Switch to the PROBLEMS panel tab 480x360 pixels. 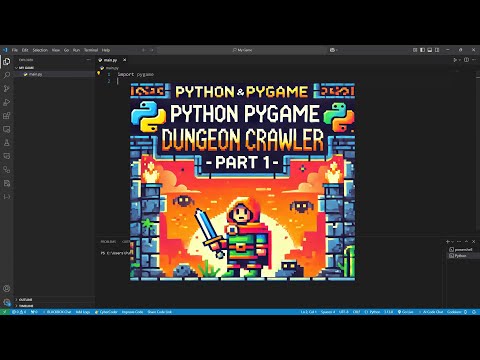coord(108,241)
